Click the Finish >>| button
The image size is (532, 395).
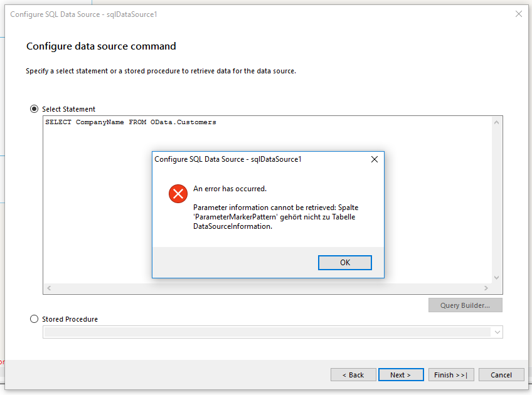click(451, 375)
